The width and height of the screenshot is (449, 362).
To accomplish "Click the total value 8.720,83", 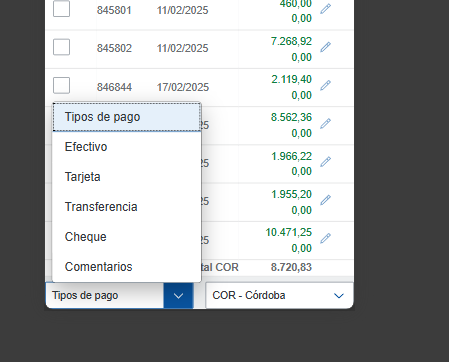I will coord(291,267).
